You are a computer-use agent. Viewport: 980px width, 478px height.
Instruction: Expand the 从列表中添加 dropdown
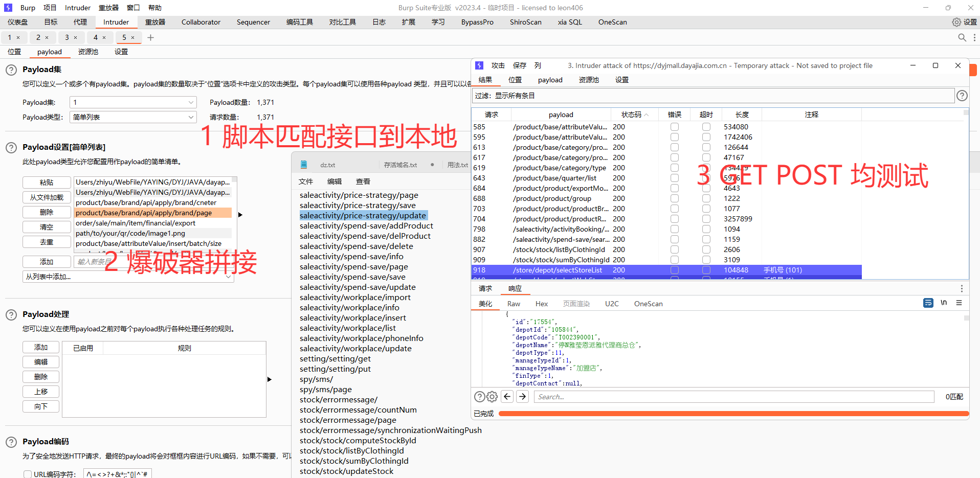pyautogui.click(x=128, y=277)
